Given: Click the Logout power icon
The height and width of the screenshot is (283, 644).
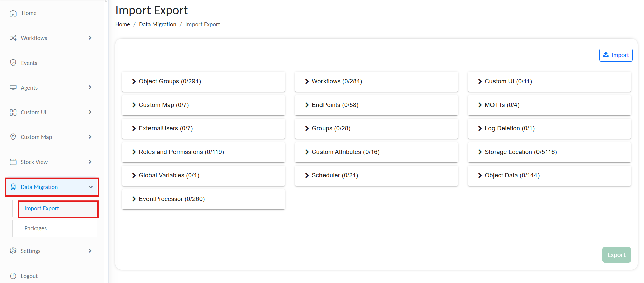Looking at the screenshot, I should [13, 276].
